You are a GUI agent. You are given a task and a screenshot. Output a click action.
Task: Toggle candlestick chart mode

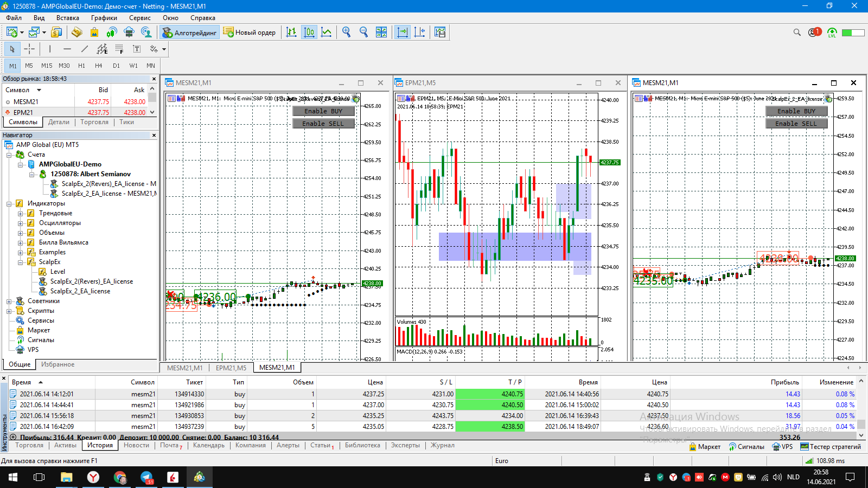(x=309, y=33)
